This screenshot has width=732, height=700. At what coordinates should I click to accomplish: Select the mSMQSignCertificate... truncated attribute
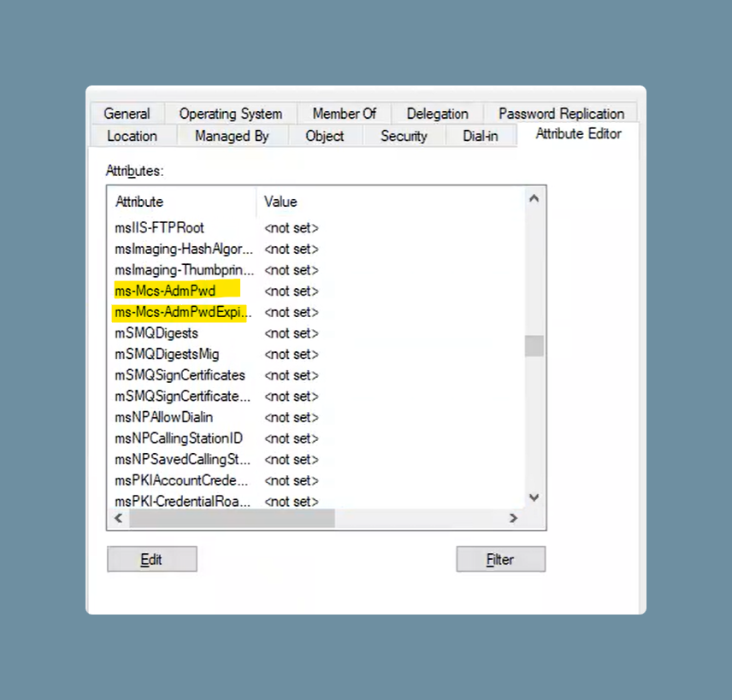click(182, 396)
